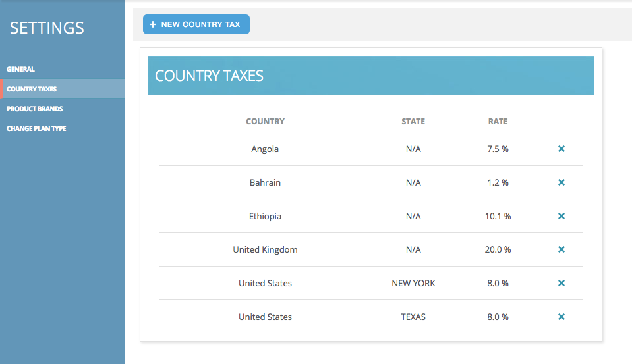Click the TEXAS state cell

pos(413,317)
